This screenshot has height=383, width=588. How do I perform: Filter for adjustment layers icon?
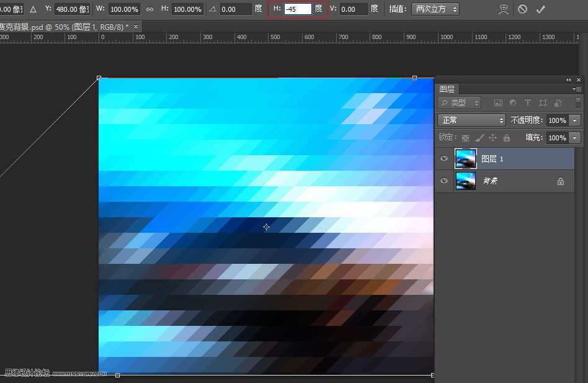coord(513,103)
